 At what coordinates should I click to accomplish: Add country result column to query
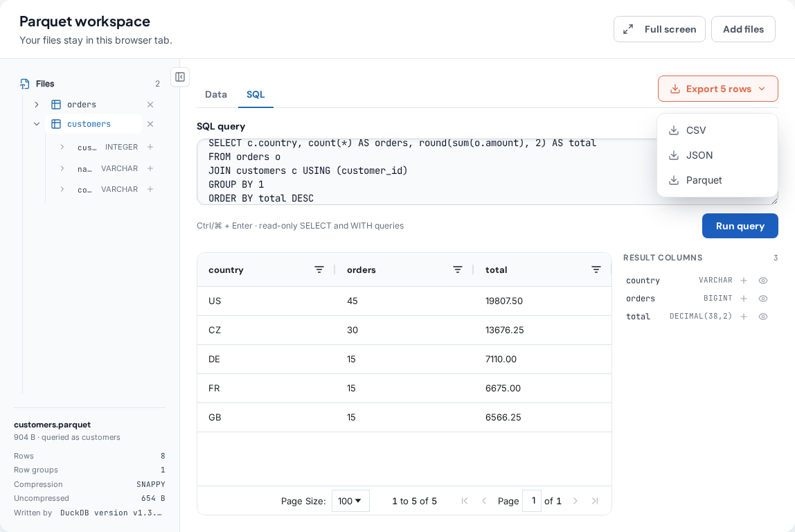click(744, 281)
